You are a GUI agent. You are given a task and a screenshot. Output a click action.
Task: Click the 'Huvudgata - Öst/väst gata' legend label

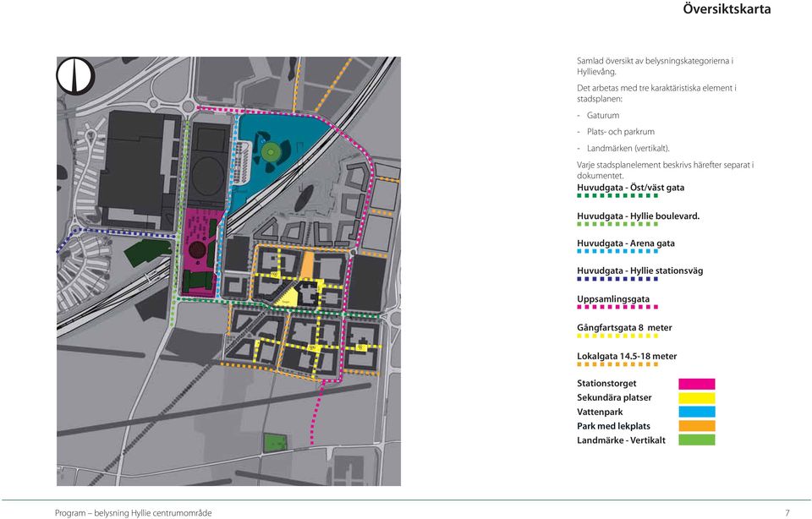pos(630,188)
